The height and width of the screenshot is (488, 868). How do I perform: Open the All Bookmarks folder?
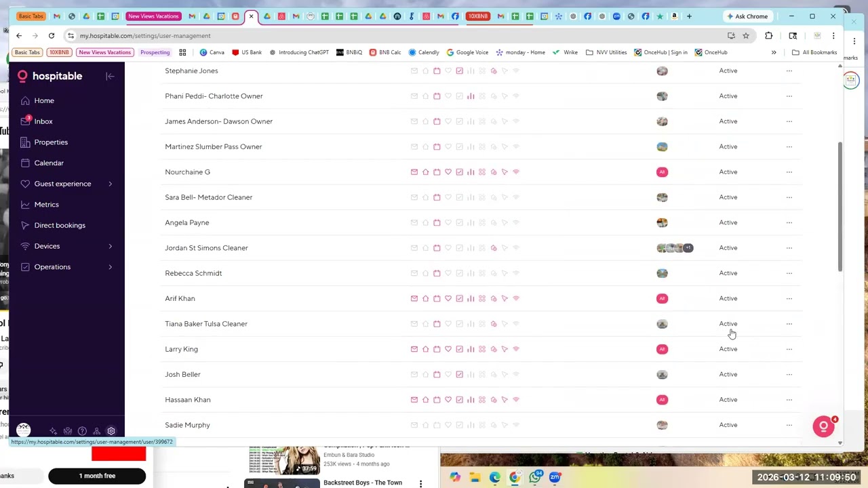tap(814, 52)
